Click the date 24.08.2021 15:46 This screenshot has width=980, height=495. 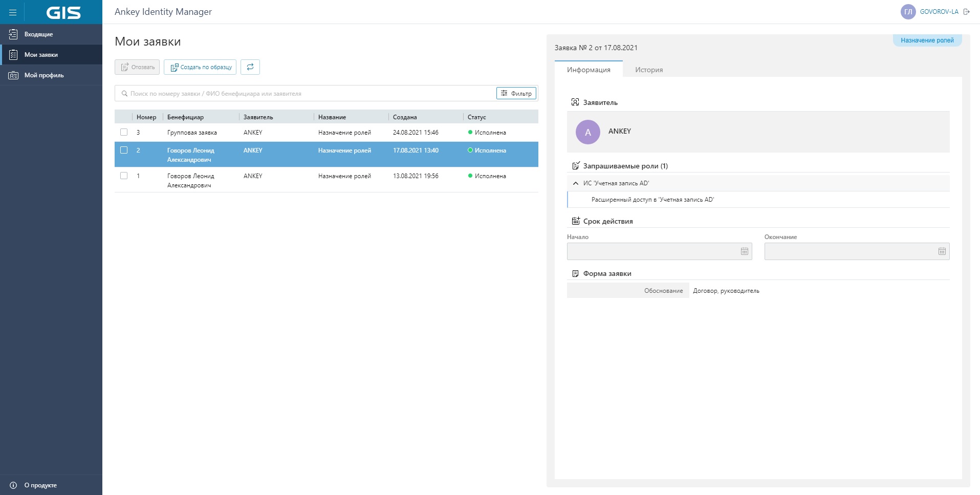[x=416, y=133]
